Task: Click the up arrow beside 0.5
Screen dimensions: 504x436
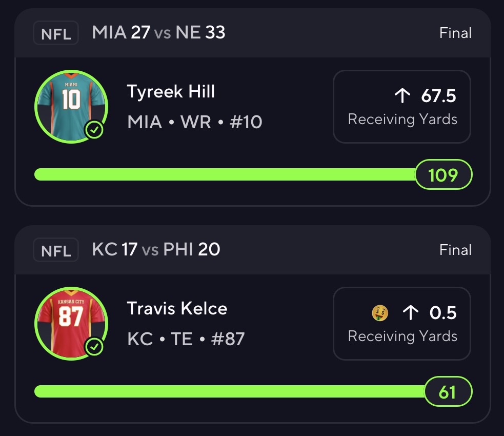Action: click(411, 312)
